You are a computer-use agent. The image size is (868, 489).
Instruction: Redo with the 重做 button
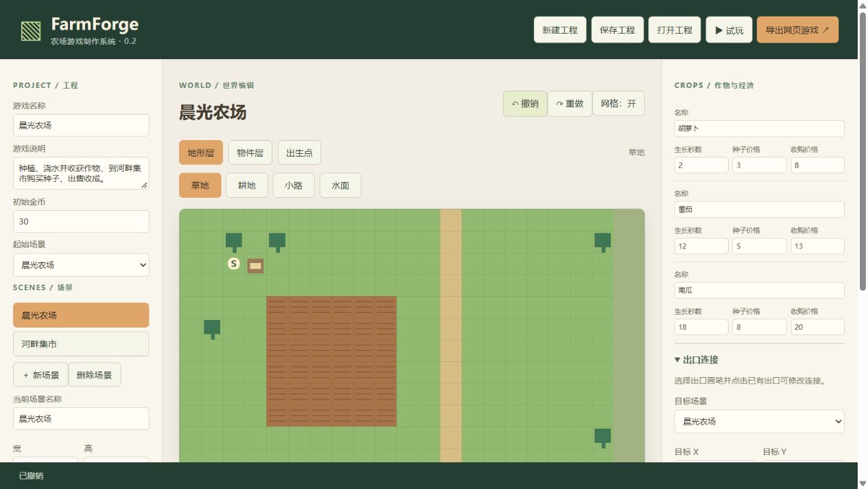(570, 104)
